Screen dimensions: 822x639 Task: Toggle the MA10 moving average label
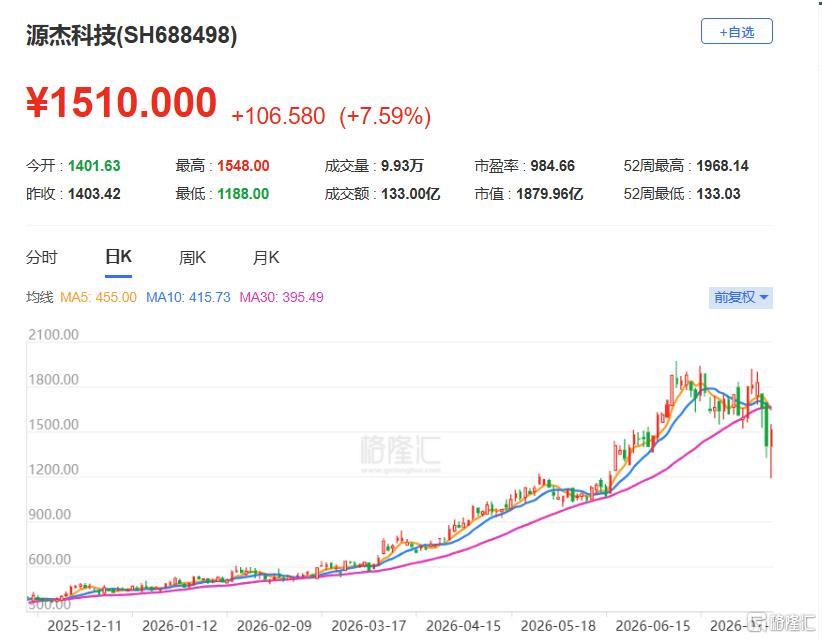coord(188,297)
